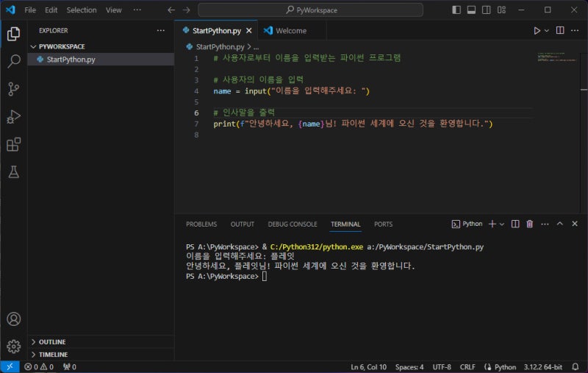Kill terminal with trash icon

click(529, 224)
